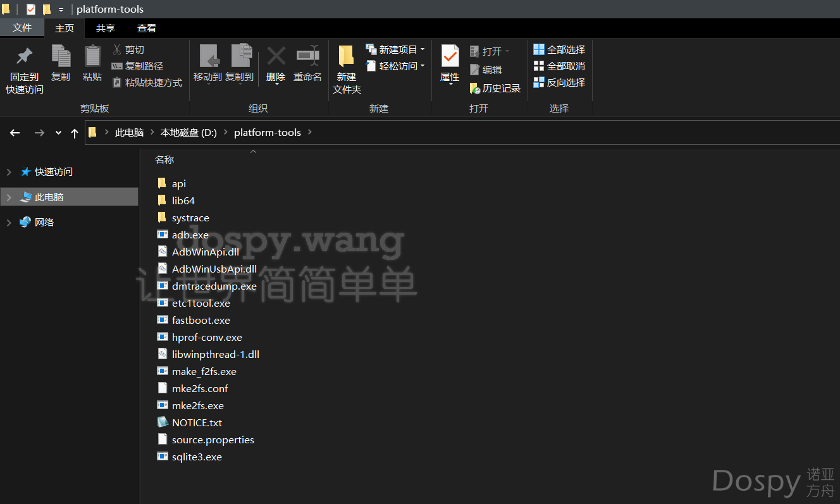The image size is (840, 504).
Task: Click Invert Selection (反向选择) option
Action: pyautogui.click(x=559, y=82)
